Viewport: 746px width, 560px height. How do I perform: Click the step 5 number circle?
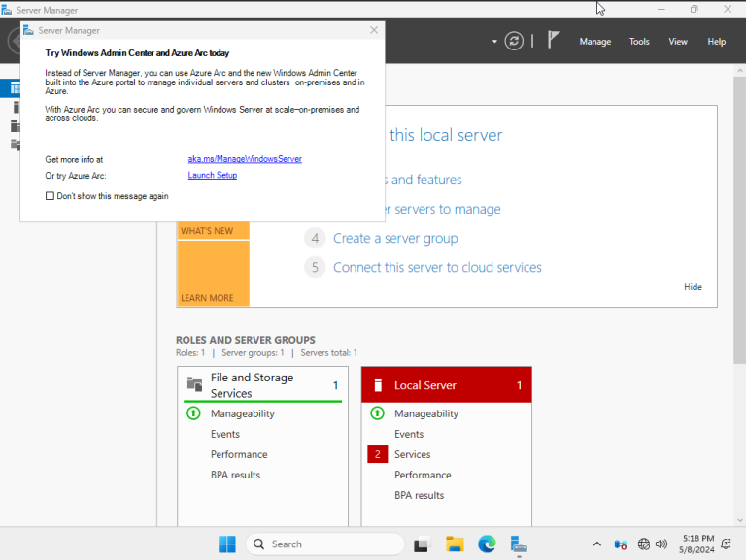[x=315, y=267]
